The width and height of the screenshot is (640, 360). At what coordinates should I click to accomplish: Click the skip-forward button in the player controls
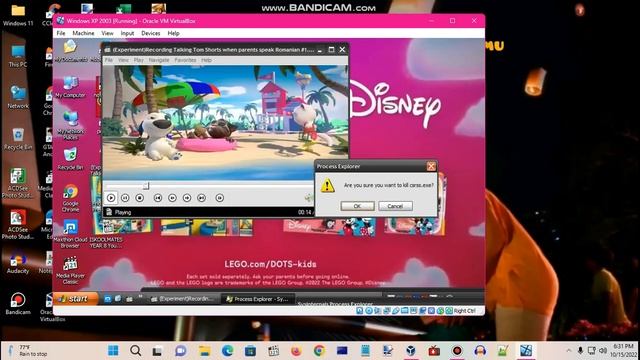201,198
